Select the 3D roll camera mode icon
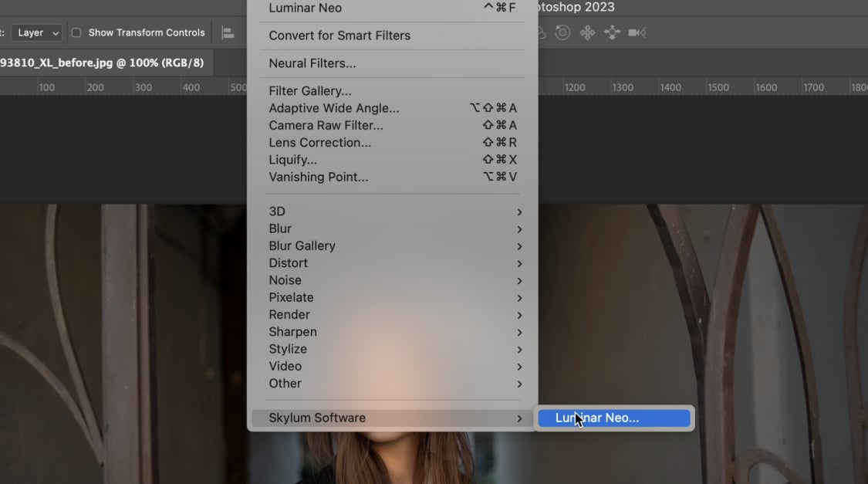 pos(562,32)
